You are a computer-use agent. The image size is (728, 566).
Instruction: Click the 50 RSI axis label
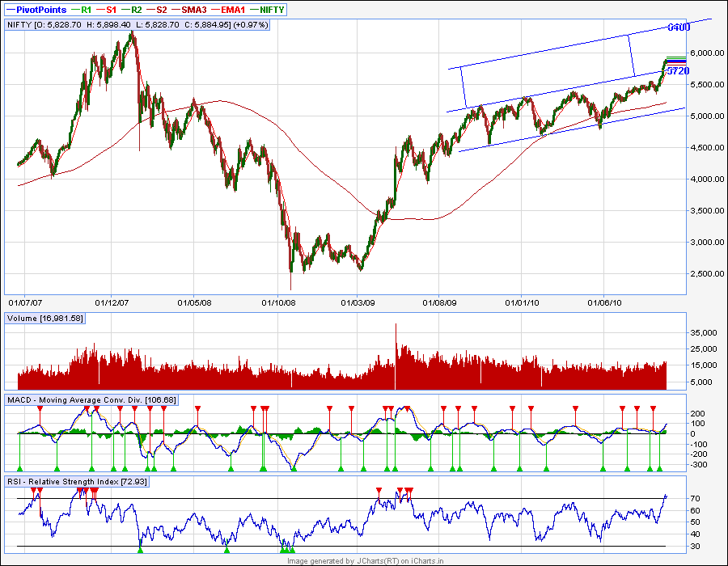(x=695, y=522)
